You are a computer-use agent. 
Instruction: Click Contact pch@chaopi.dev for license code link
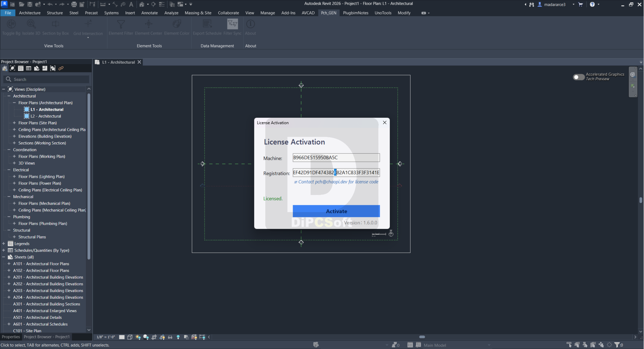click(336, 182)
